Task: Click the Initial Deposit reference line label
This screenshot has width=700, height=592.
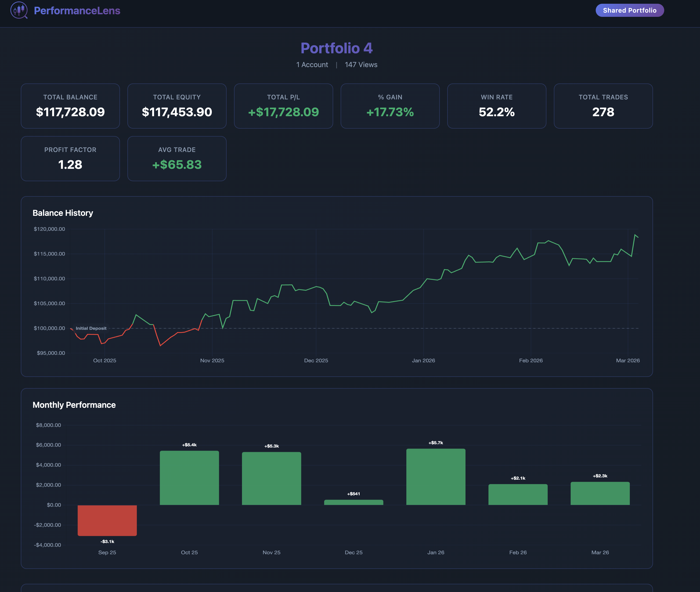Action: click(91, 328)
